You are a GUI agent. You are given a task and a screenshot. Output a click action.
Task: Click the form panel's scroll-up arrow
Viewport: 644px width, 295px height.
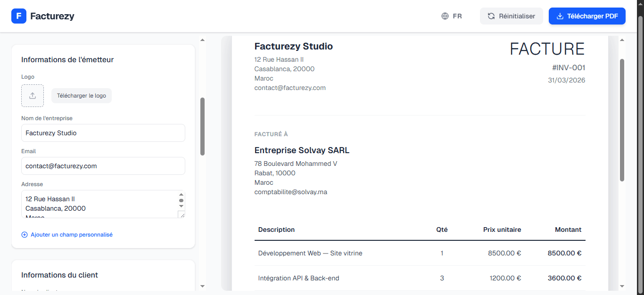tap(203, 41)
